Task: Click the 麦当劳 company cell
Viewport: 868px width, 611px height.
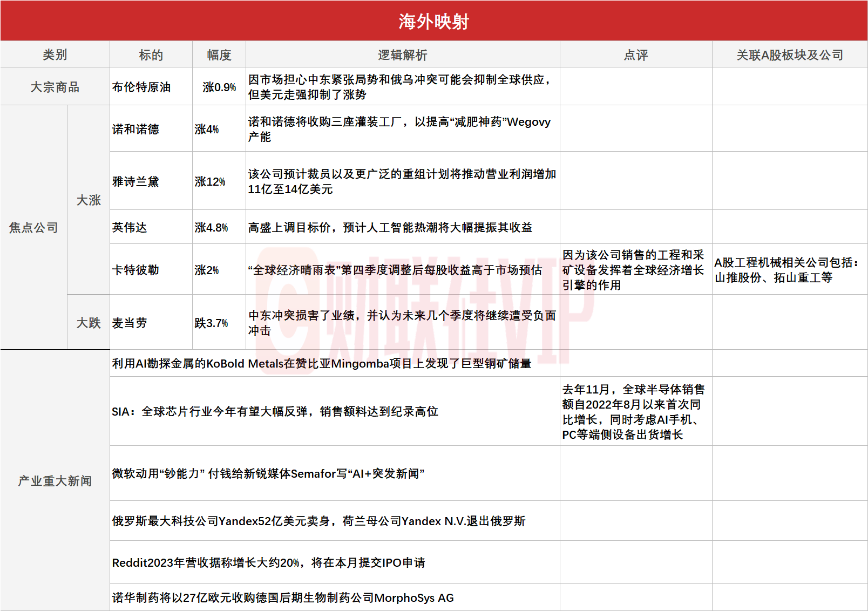Action: click(x=130, y=323)
